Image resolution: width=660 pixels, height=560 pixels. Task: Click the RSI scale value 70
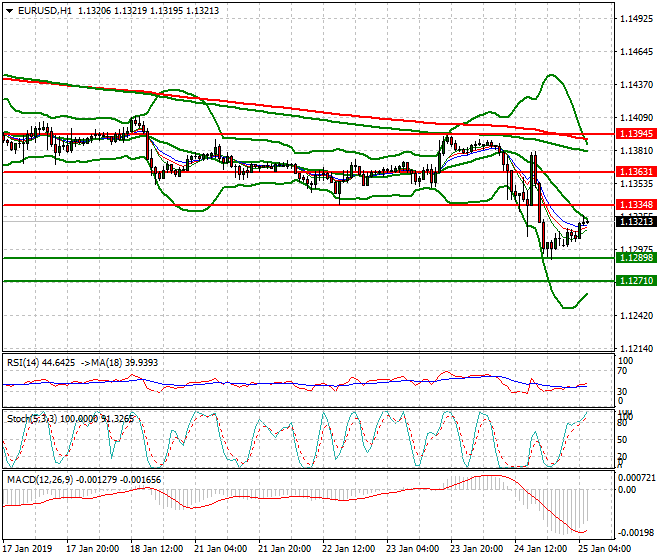pos(623,371)
